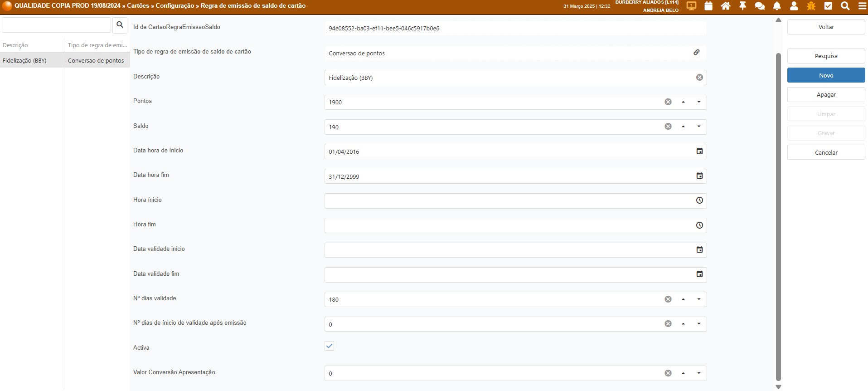Open calendar picker for Data validade fim

point(699,274)
